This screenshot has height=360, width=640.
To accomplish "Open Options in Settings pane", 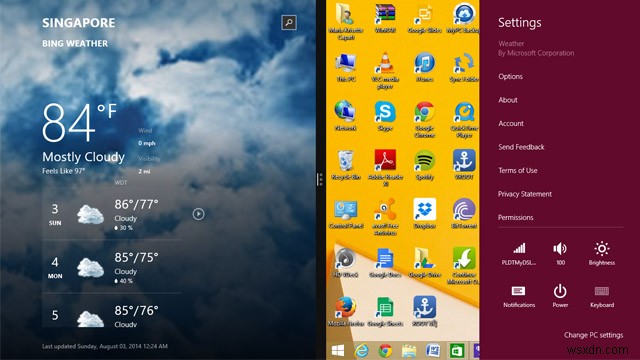I will [x=510, y=76].
